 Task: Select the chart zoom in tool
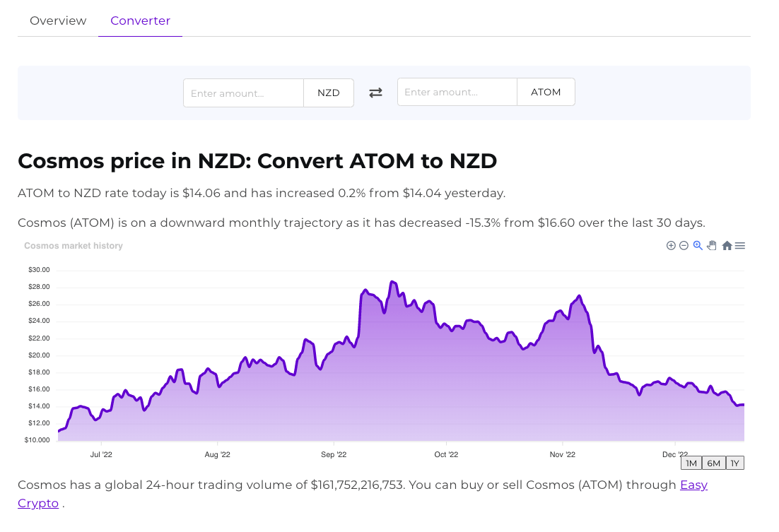670,245
